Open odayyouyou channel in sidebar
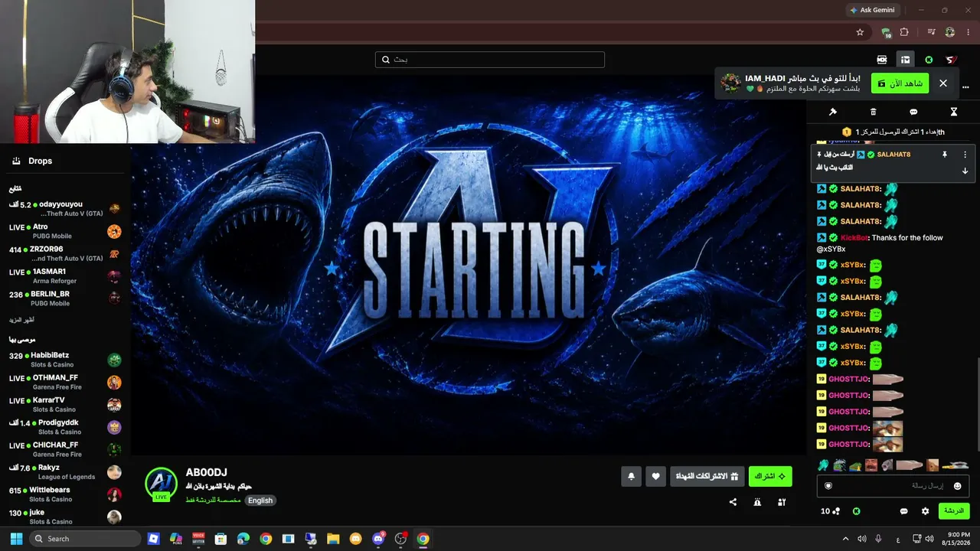Screen dimensions: 980x551 pyautogui.click(x=64, y=208)
